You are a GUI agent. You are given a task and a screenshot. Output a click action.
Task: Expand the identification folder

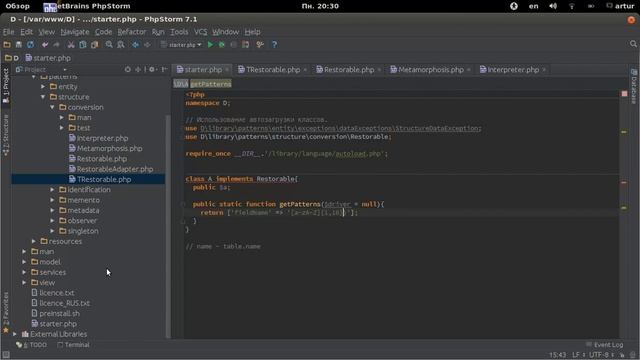pyautogui.click(x=52, y=189)
